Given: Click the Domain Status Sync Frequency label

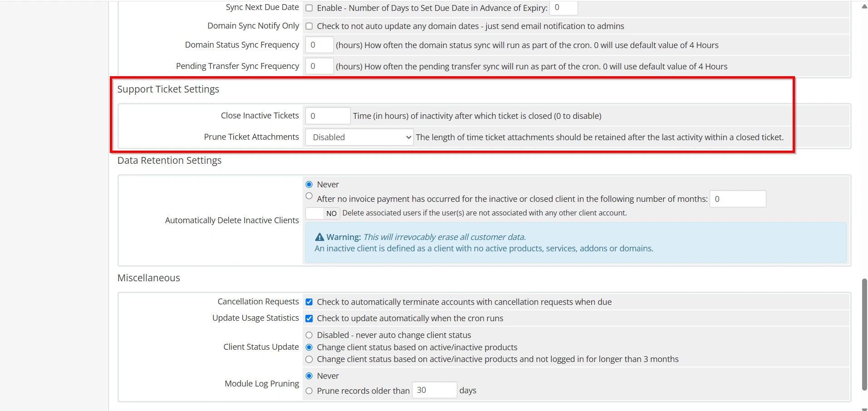Looking at the screenshot, I should 242,45.
